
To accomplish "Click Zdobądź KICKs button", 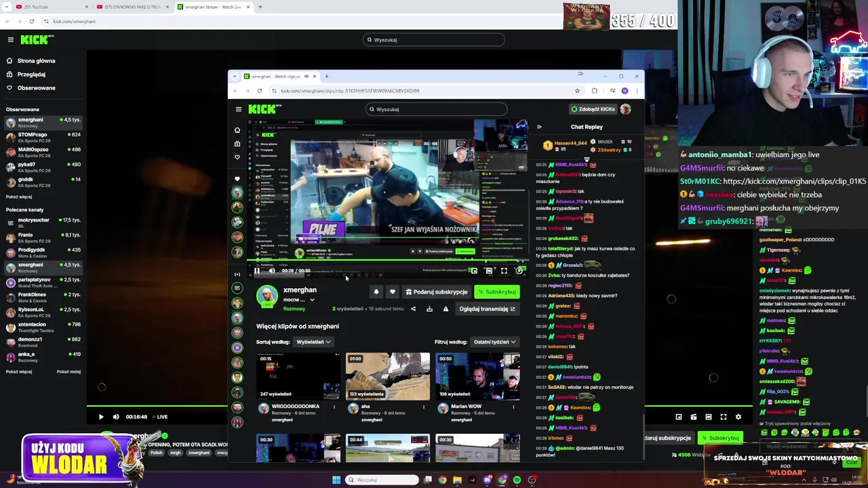I will point(593,109).
